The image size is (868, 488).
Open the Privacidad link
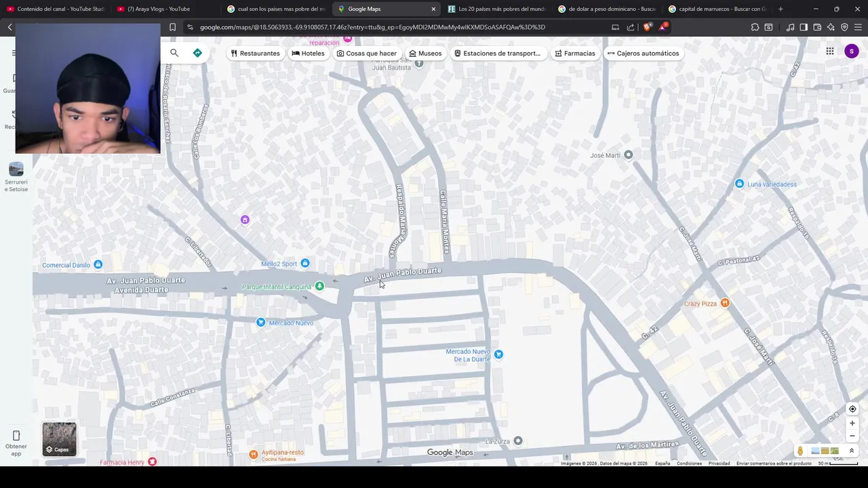click(719, 464)
